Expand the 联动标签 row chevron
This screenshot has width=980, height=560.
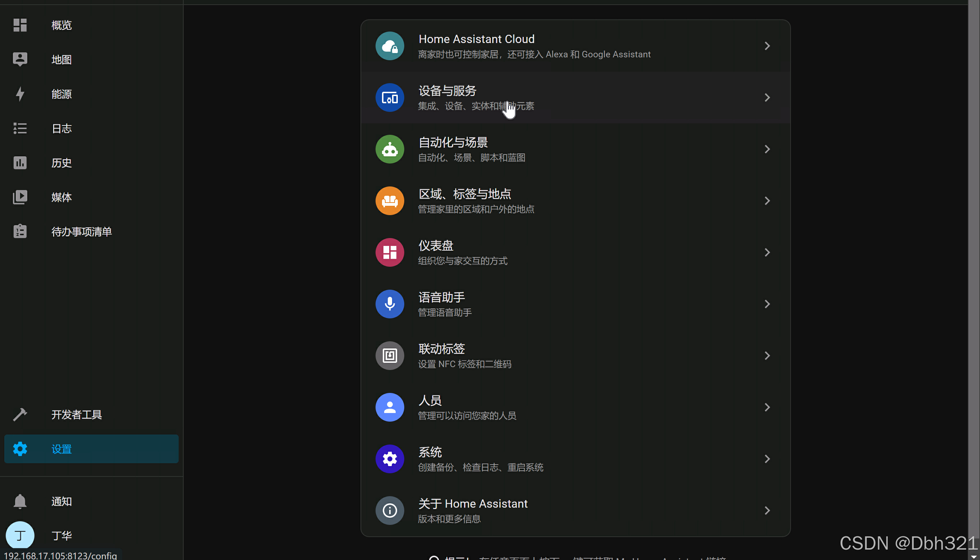pos(767,356)
